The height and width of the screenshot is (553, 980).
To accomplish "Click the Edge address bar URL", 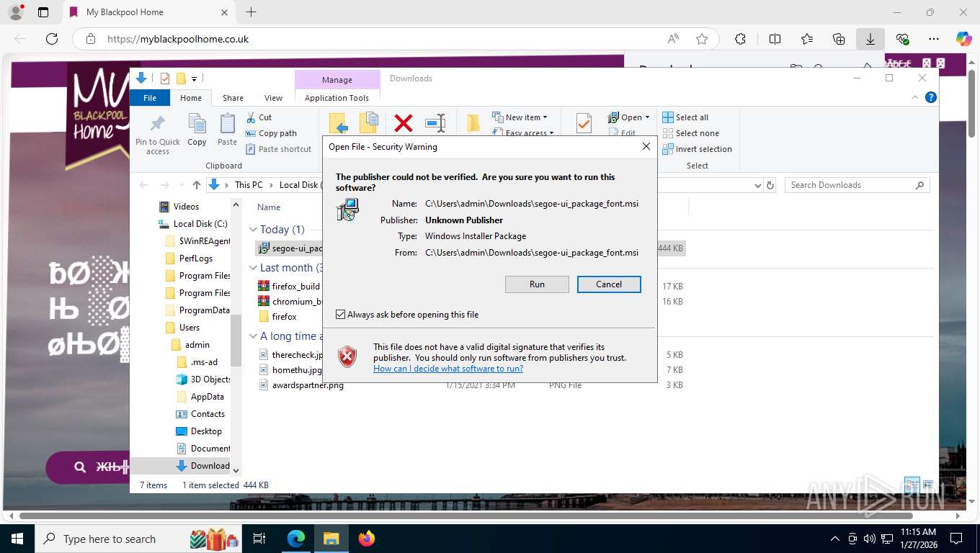I will 178,39.
